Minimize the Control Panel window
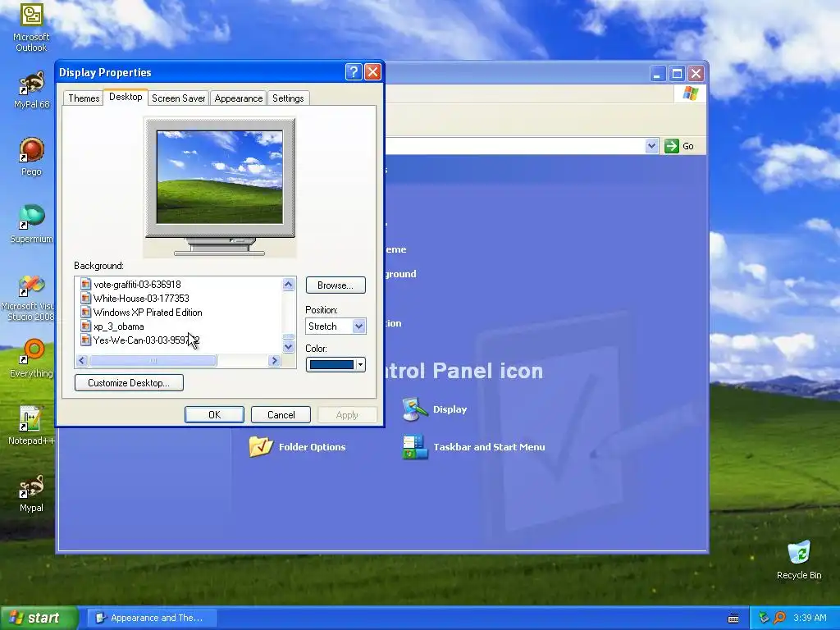 tap(657, 73)
